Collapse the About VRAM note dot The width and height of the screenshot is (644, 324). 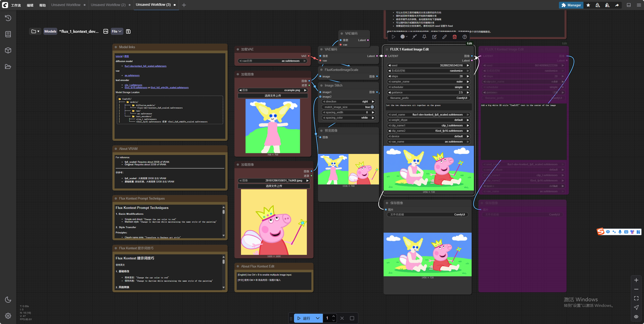point(115,149)
